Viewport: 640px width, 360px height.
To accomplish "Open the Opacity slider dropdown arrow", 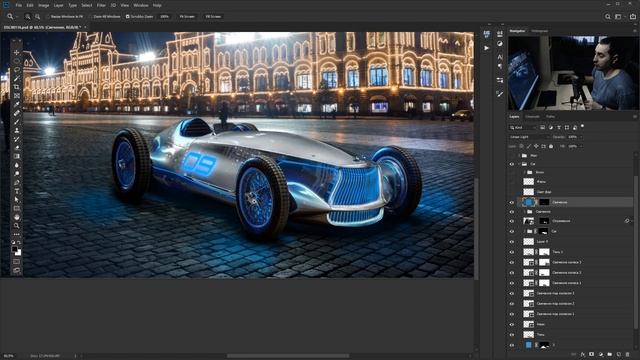I will tap(581, 137).
